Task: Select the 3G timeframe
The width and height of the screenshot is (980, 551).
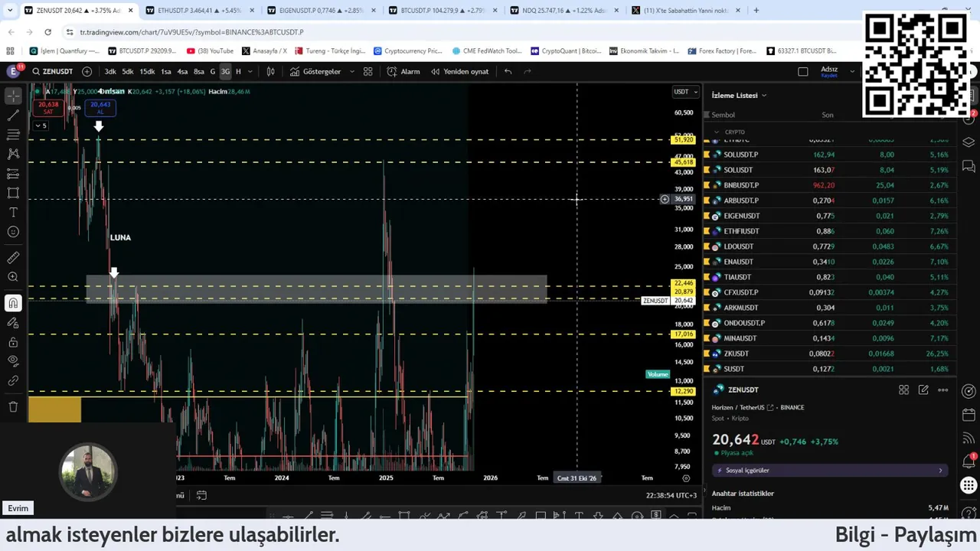Action: coord(225,71)
